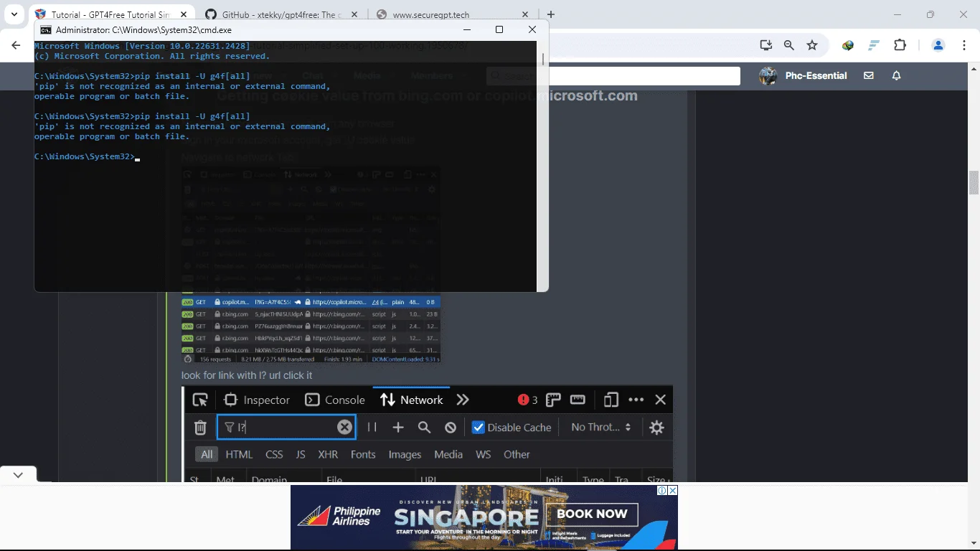Open the DevTools three-dot options menu
The image size is (980, 551).
pos(636,400)
